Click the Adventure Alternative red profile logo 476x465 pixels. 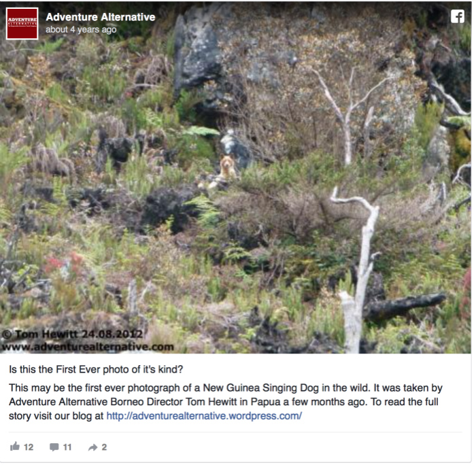[22, 23]
